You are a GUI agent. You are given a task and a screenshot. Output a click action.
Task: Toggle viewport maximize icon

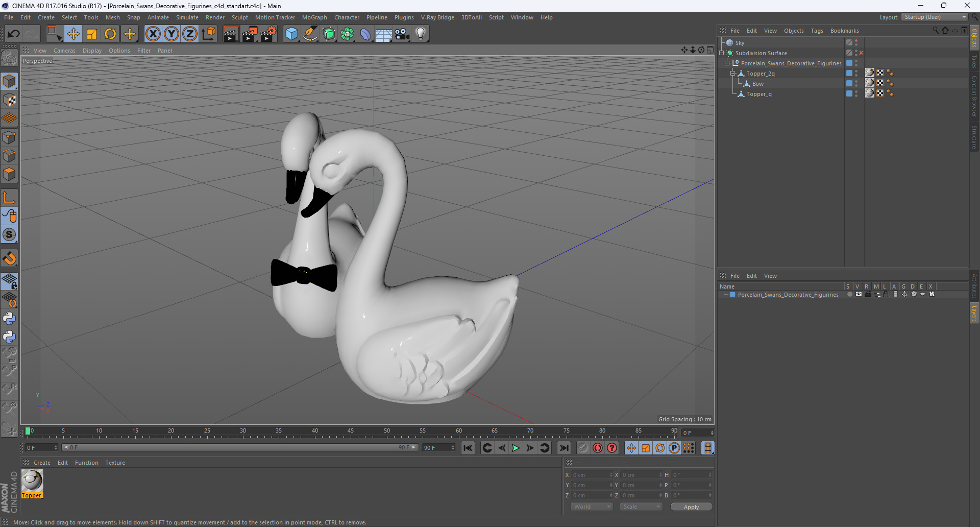click(710, 50)
